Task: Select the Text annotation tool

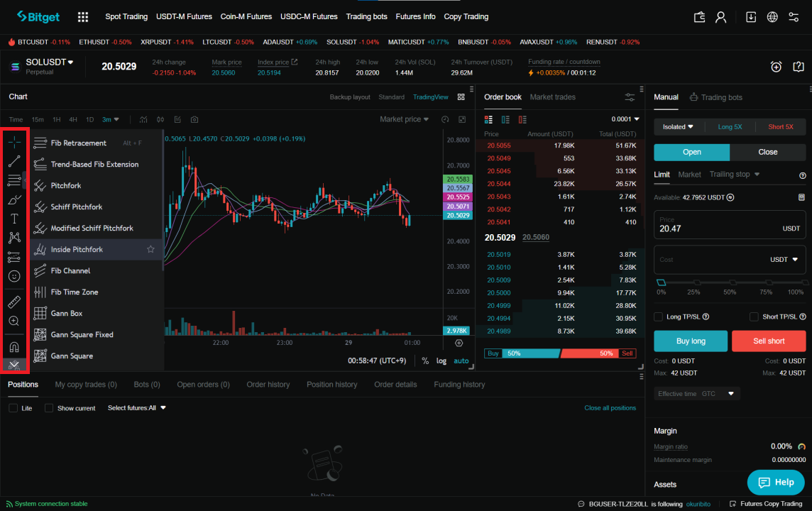Action: 14,219
